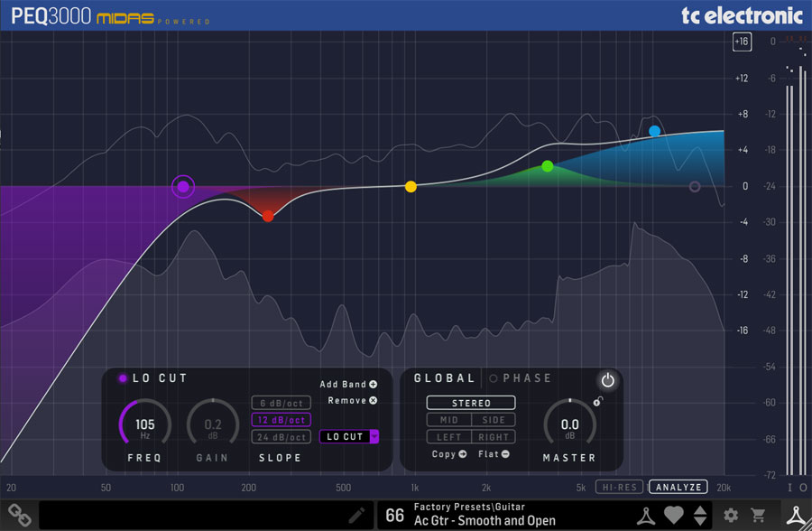Toggle the ANALYZE button
Viewport: 812px width, 531px height.
[678, 487]
